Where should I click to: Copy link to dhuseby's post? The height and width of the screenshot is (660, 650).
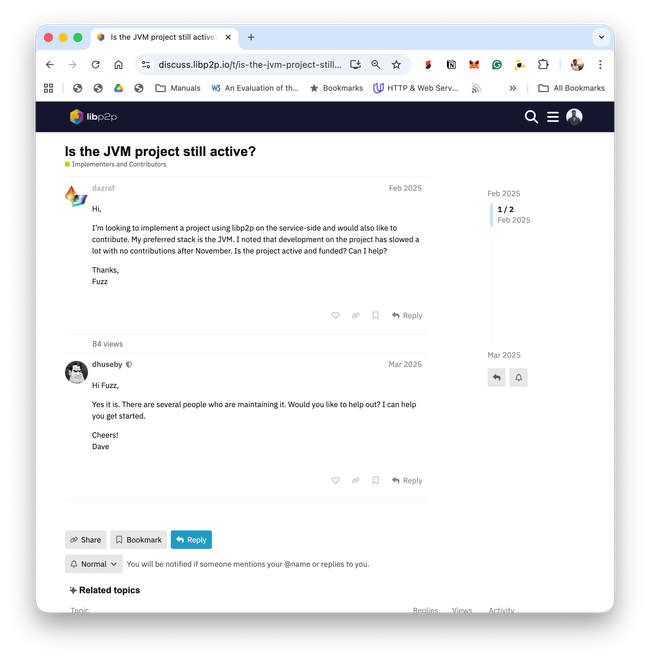pyautogui.click(x=355, y=480)
